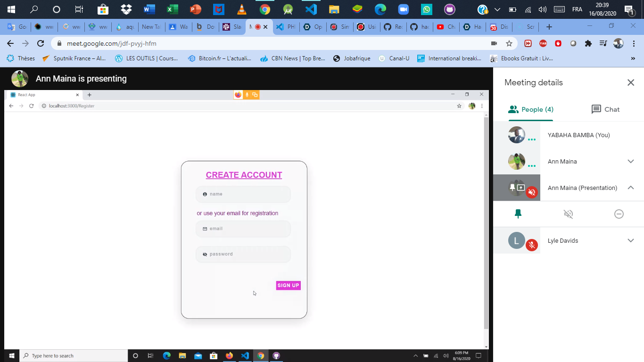Open the Chat tab
Image resolution: width=644 pixels, height=362 pixels.
[605, 109]
